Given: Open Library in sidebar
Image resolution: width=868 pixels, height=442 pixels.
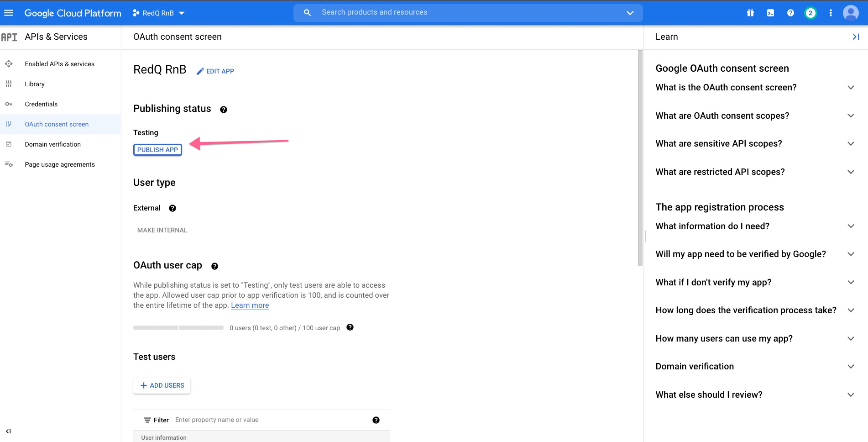Looking at the screenshot, I should tap(60, 84).
